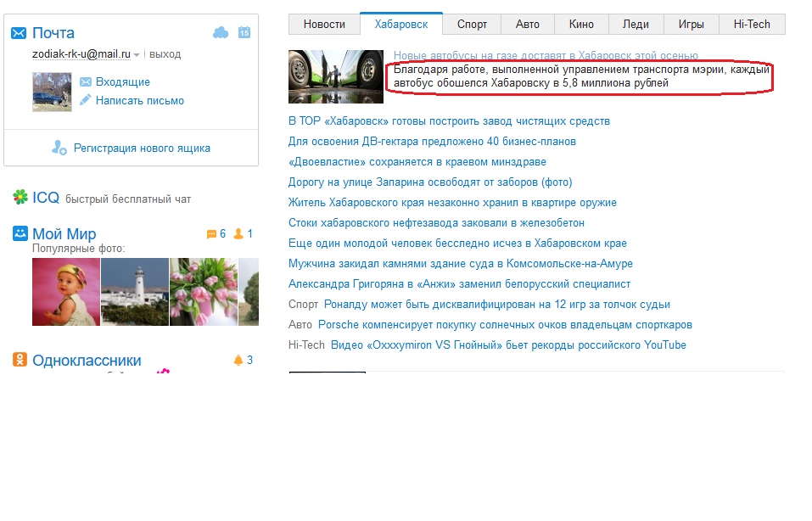Open the Porsche sunglasses compensation news link

coord(505,325)
